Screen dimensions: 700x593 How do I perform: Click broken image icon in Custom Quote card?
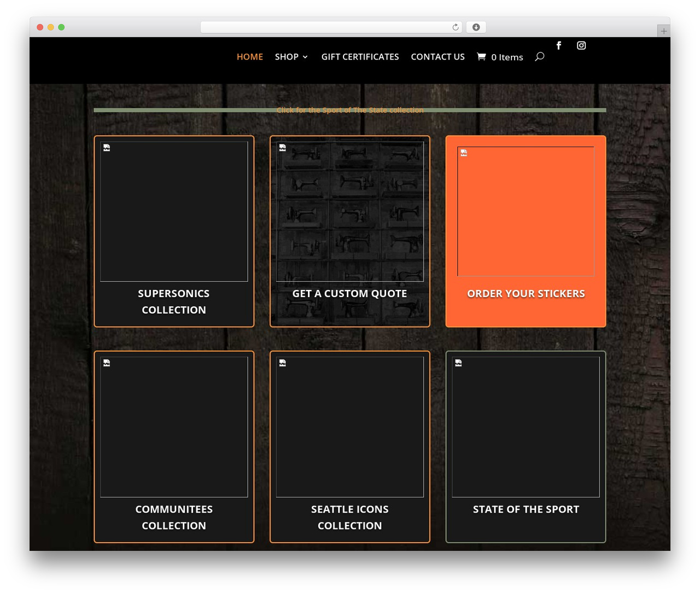[283, 148]
